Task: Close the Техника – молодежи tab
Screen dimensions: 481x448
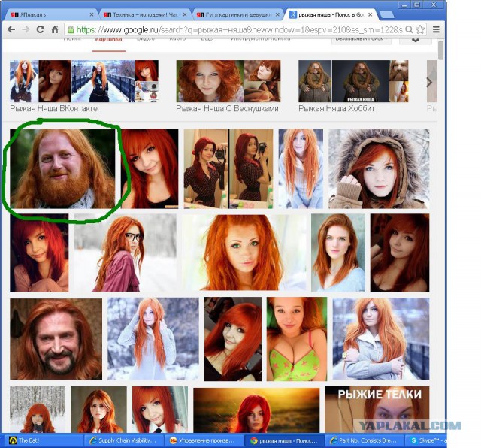Action: (x=185, y=14)
